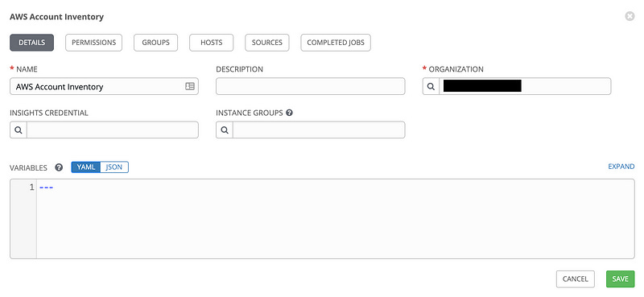
Task: Click the Organization lookup magnifier icon
Action: pyautogui.click(x=431, y=87)
